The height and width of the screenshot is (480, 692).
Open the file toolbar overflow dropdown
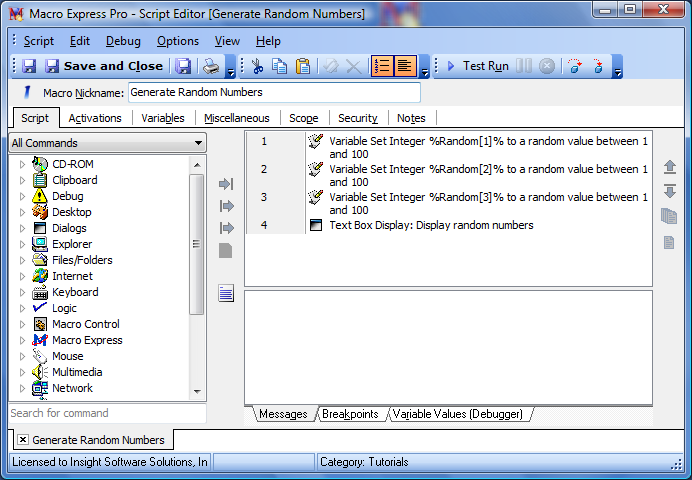coord(230,67)
